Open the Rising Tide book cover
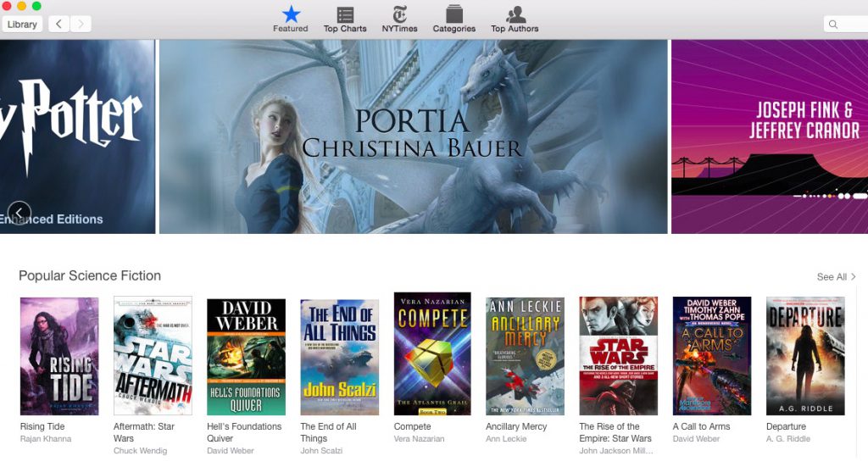 59,356
